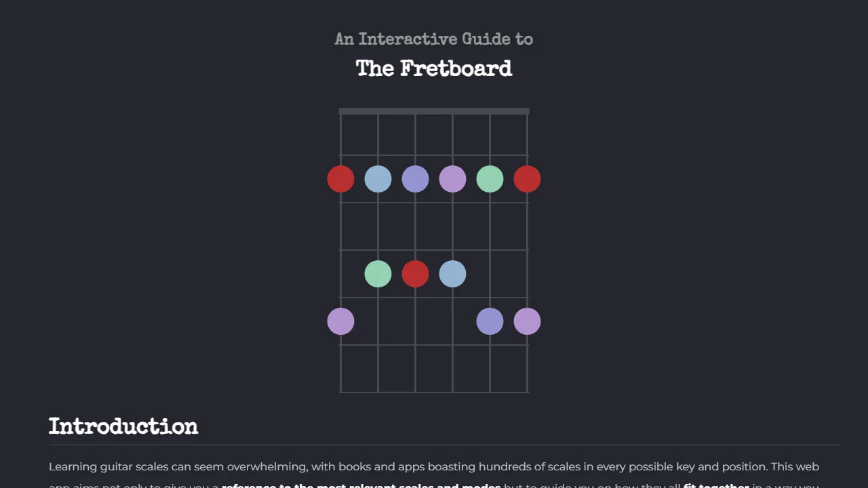Click the red root note on the lowest string
Screen dimensions: 868x488
click(x=340, y=179)
